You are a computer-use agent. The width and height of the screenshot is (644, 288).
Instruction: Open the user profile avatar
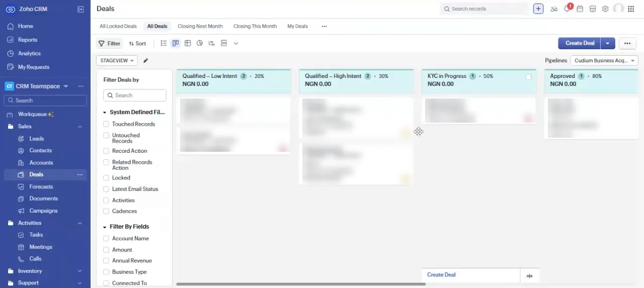pos(618,9)
